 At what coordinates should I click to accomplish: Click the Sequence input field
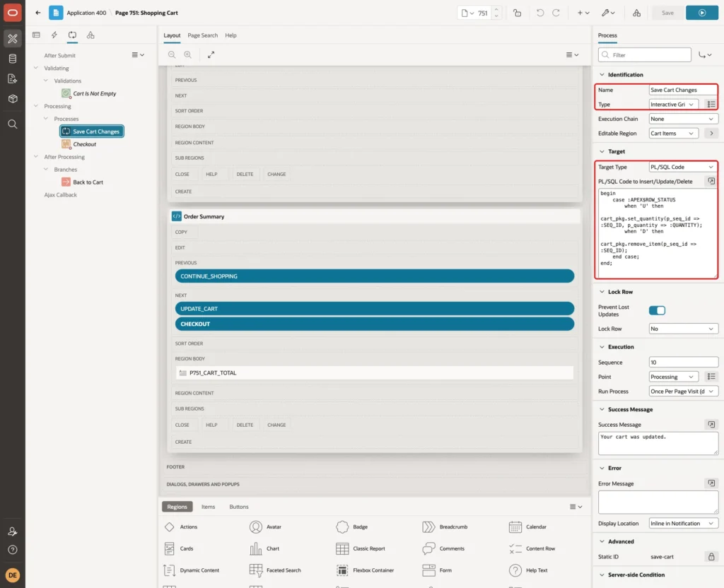[x=683, y=363]
